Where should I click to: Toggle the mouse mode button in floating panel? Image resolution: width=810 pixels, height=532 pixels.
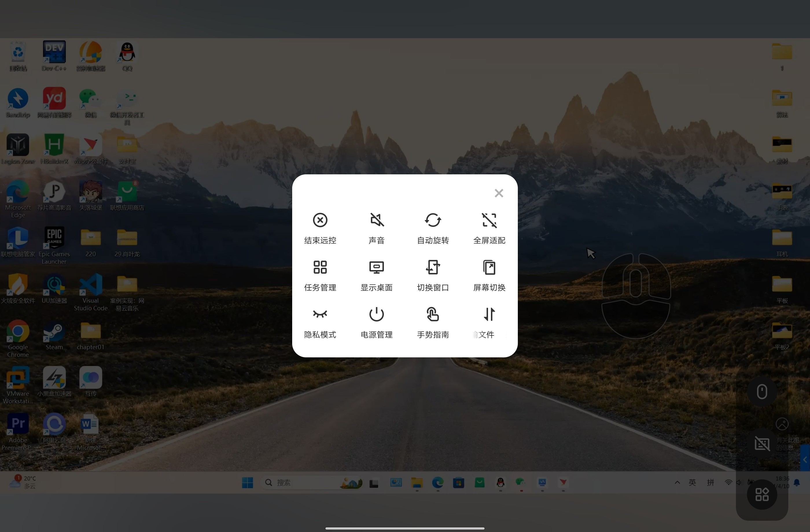tap(762, 391)
